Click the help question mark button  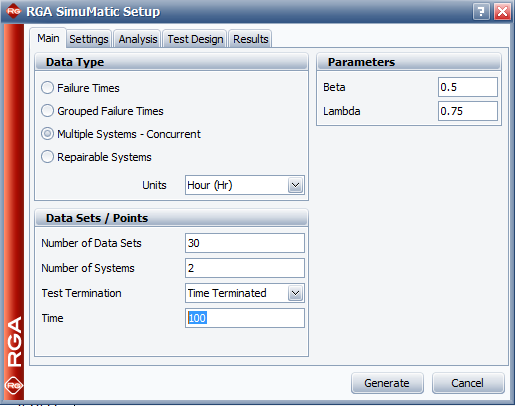coord(481,12)
